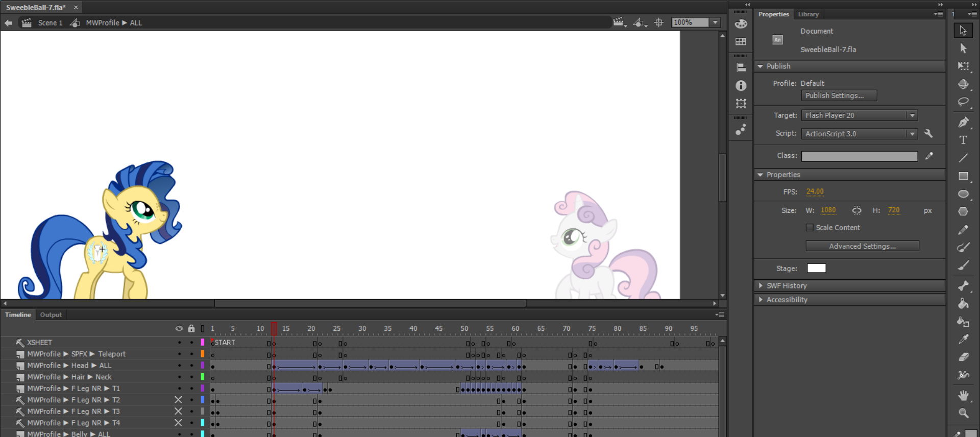Select the Lasso tool
Screen dimensions: 980x437
point(963,102)
